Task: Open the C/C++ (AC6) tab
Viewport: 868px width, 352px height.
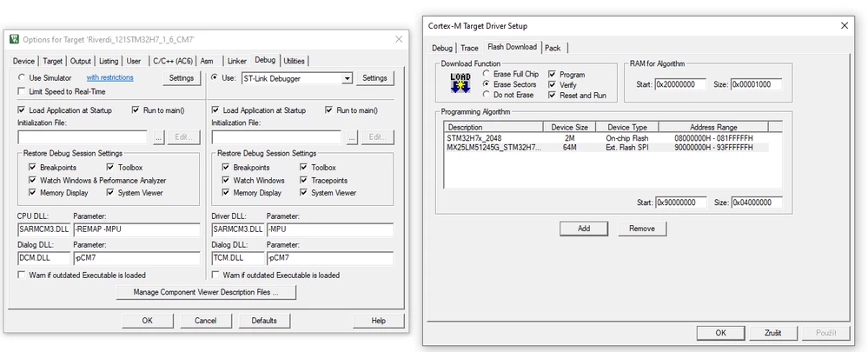Action: point(173,61)
